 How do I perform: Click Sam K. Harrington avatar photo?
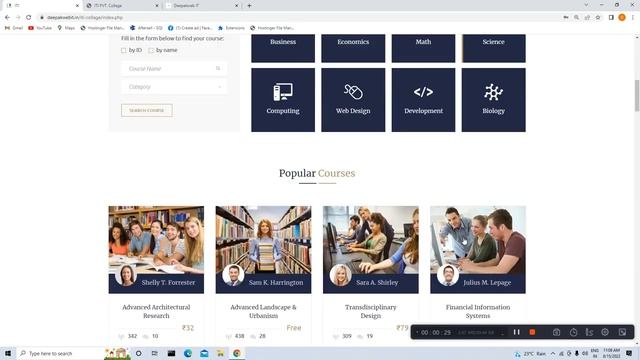tap(233, 275)
